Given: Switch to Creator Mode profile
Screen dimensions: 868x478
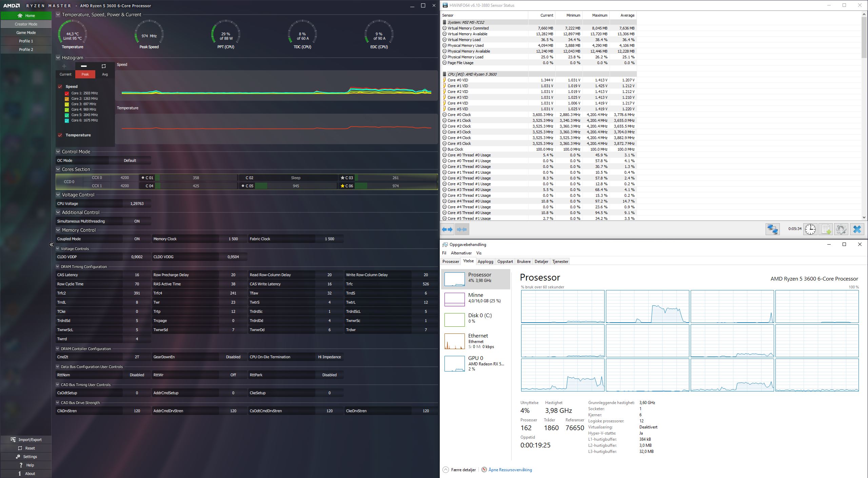Looking at the screenshot, I should (x=26, y=24).
